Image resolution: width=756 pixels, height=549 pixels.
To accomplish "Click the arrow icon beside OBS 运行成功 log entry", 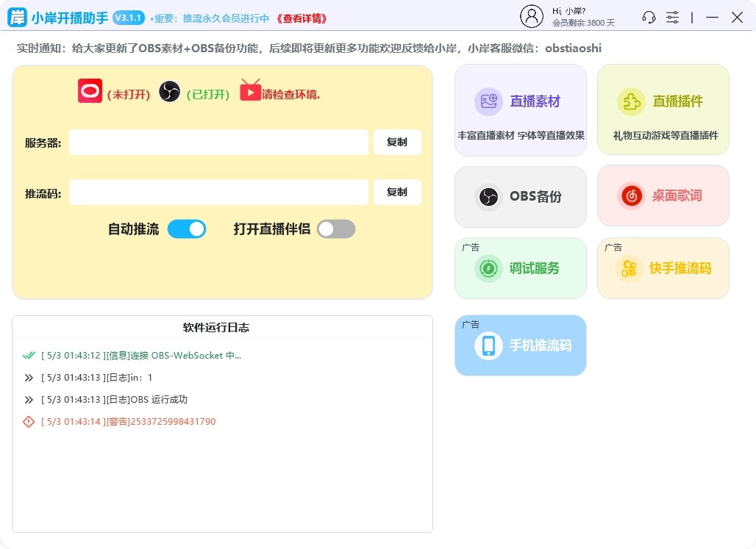I will 29,400.
